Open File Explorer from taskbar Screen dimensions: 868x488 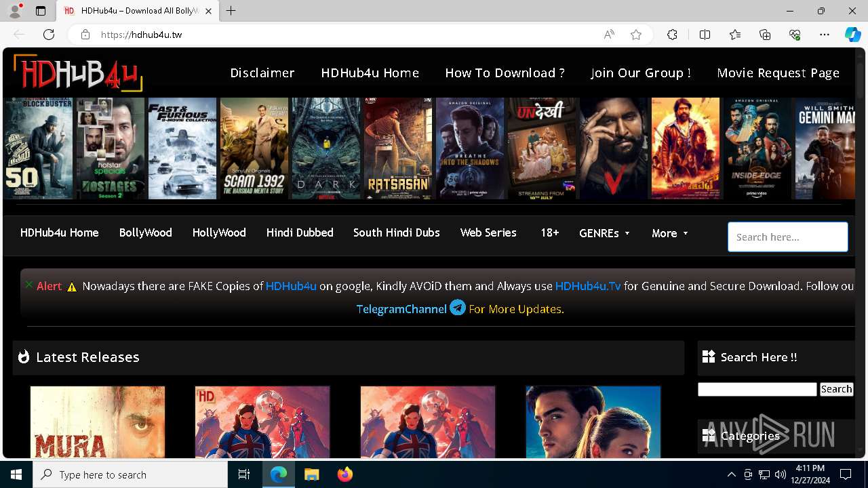(311, 474)
